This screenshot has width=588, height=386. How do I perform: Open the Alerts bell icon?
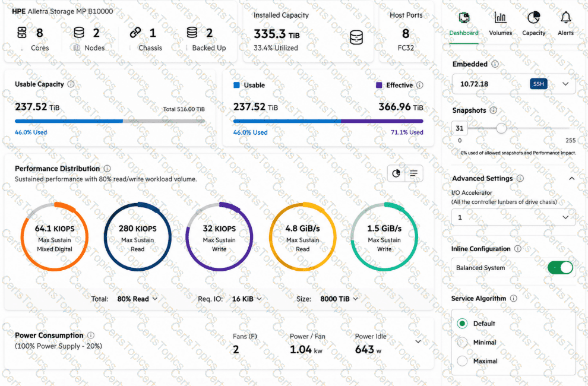[x=565, y=17]
